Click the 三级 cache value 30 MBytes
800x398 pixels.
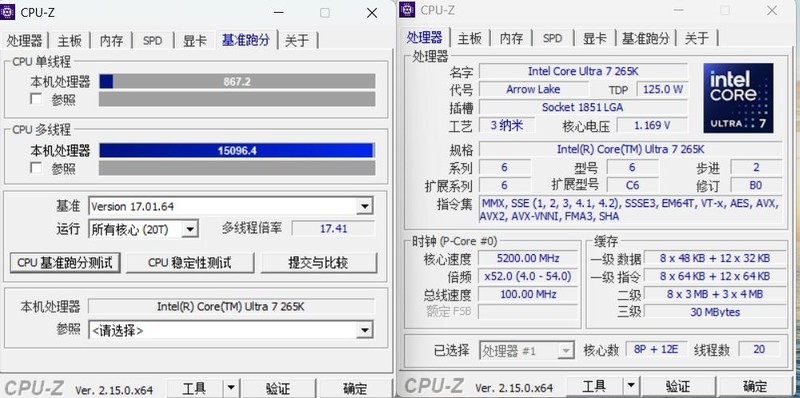click(715, 312)
